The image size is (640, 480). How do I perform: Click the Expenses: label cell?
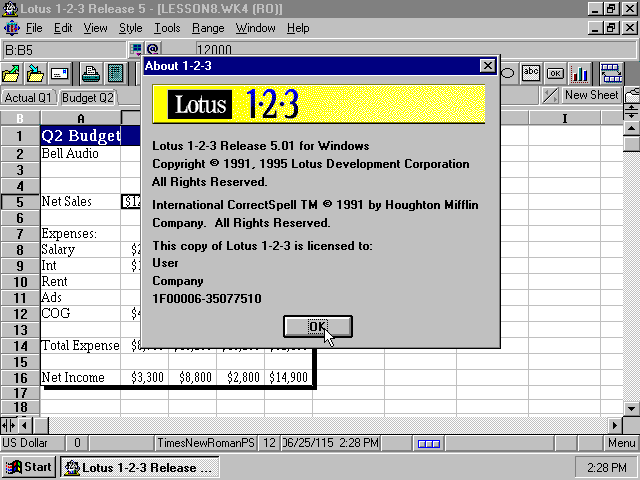[81, 234]
